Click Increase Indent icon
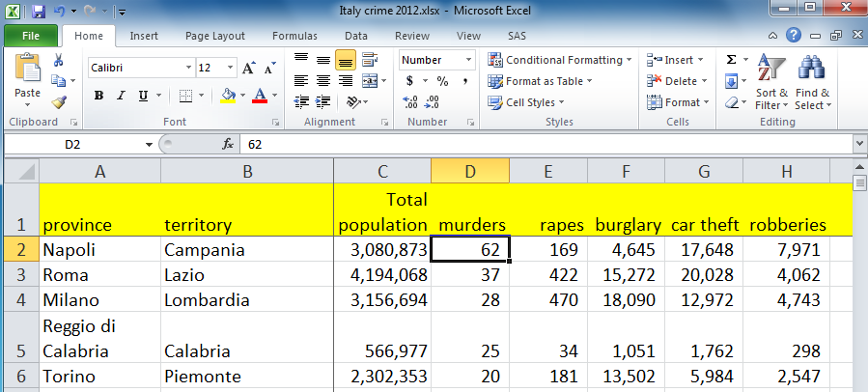This screenshot has height=392, width=868. click(322, 102)
